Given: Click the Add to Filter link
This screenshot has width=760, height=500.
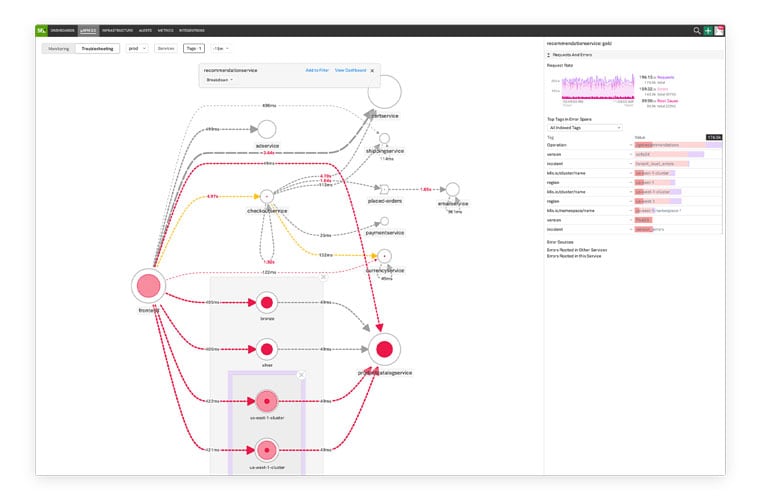Looking at the screenshot, I should (317, 71).
